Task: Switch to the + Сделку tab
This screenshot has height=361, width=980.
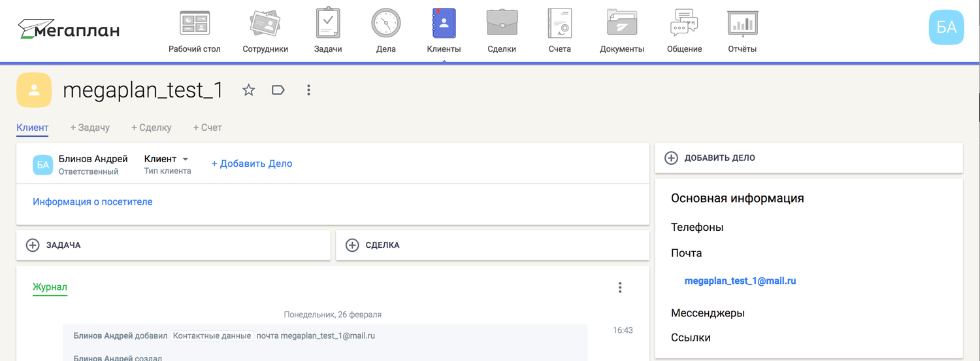Action: click(151, 128)
